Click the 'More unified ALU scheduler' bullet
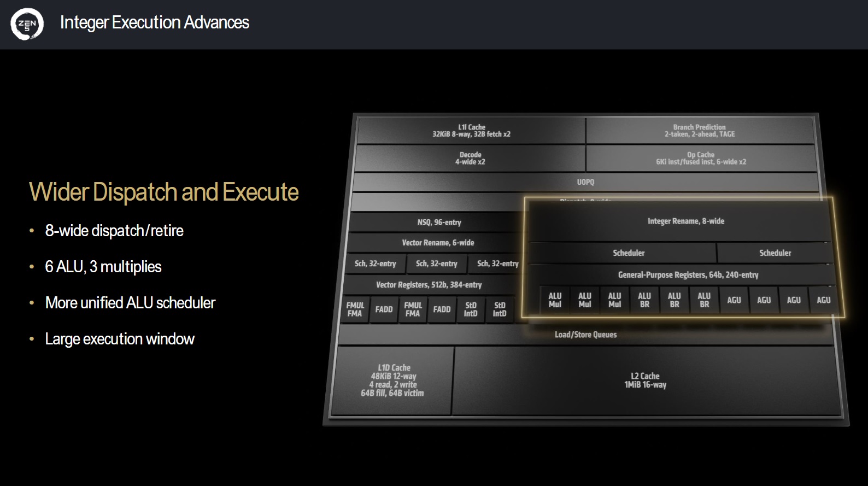868x486 pixels. click(130, 303)
